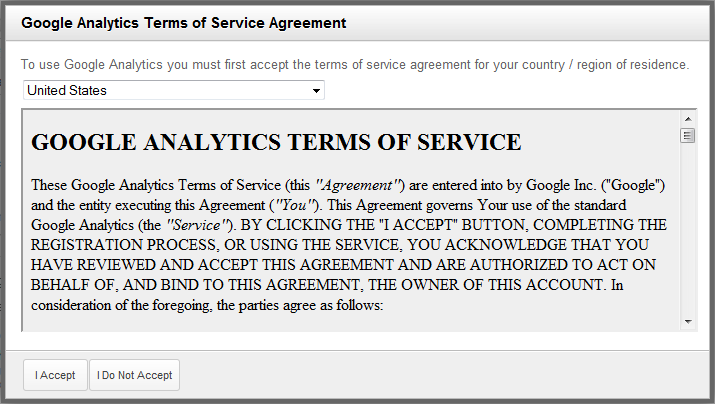Screen dimensions: 715x404
Task: Click the I Accept button
Action: pyautogui.click(x=55, y=375)
